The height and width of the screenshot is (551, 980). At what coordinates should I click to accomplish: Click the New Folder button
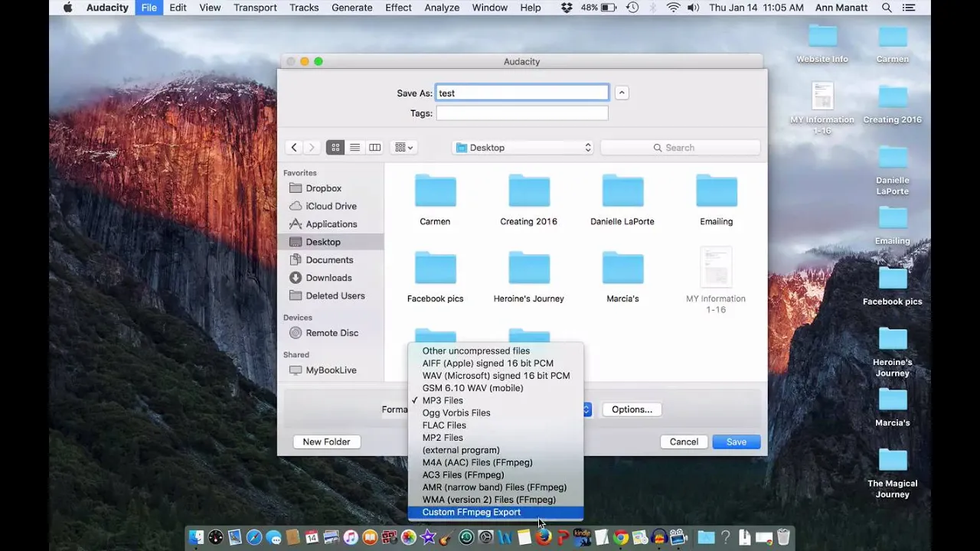[326, 442]
